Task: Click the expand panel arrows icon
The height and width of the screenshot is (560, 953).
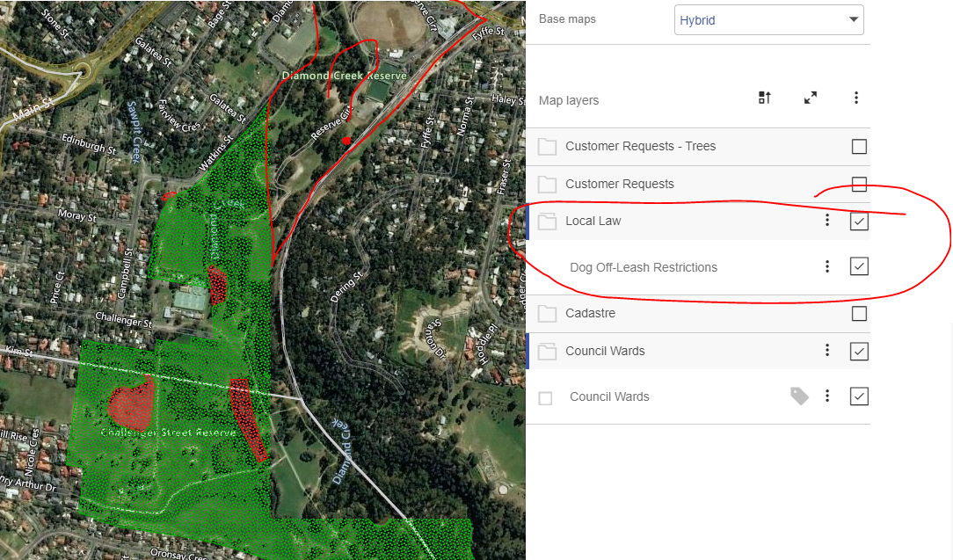Action: tap(810, 98)
